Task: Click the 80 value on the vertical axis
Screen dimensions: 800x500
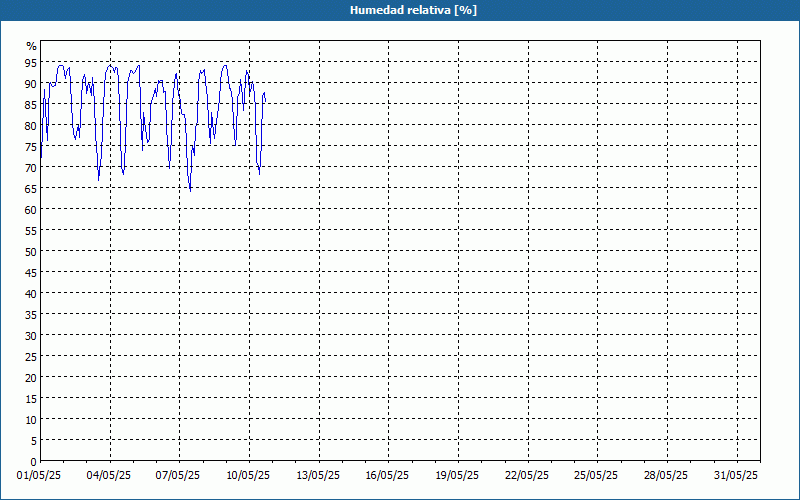Action: pos(31,126)
